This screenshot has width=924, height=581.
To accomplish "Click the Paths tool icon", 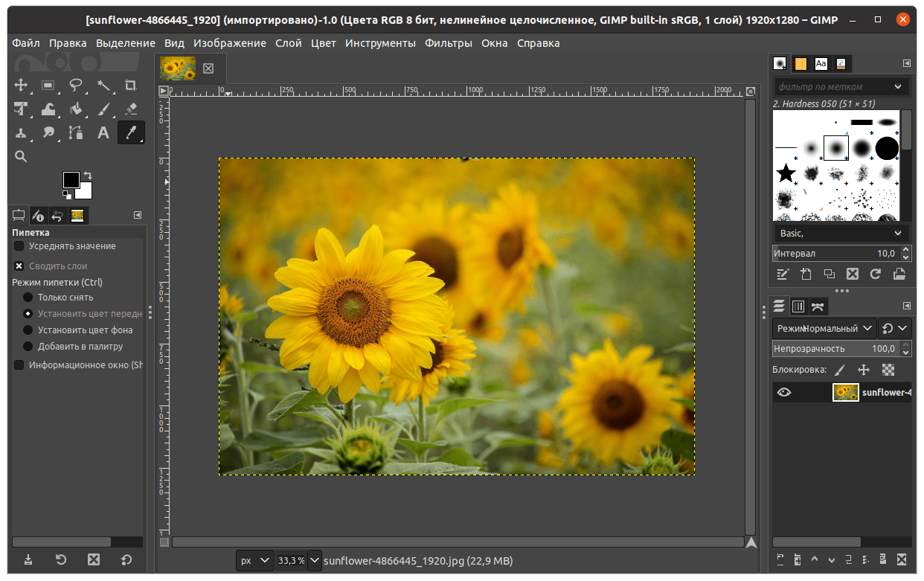I will pyautogui.click(x=76, y=133).
